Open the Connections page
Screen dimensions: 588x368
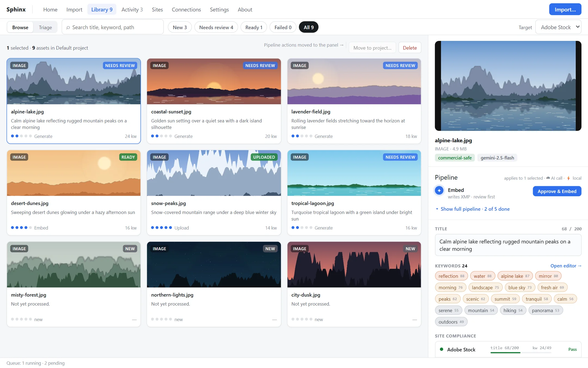186,10
